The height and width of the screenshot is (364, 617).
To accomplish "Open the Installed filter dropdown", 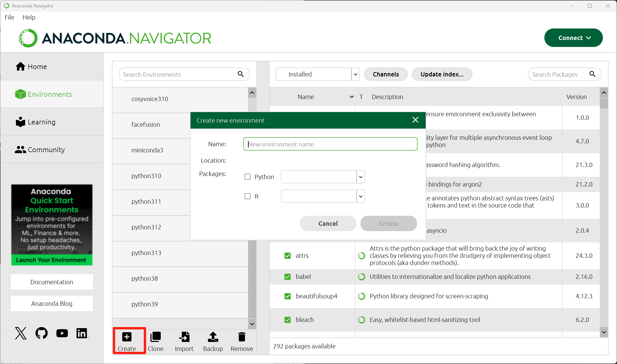I will (x=355, y=74).
